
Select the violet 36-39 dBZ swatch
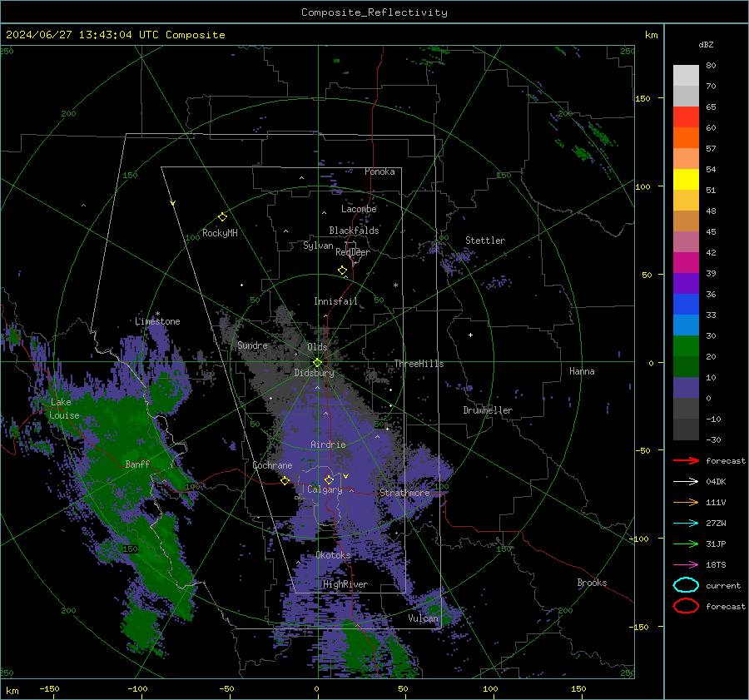(686, 284)
